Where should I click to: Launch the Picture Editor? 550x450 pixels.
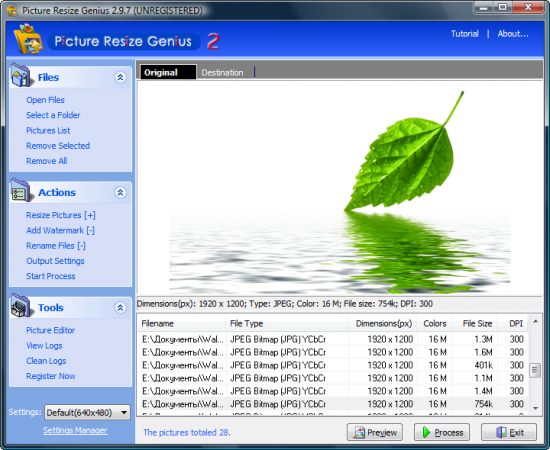coord(51,330)
